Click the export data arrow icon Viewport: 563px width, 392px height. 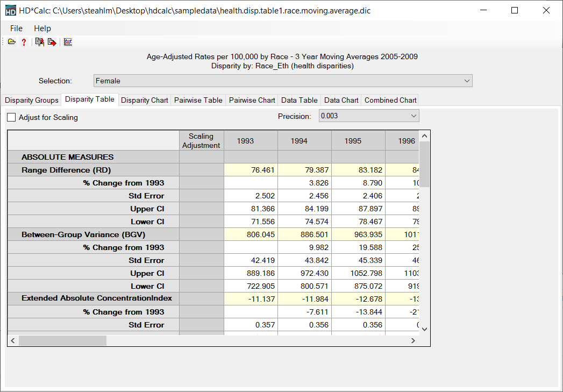[x=52, y=42]
